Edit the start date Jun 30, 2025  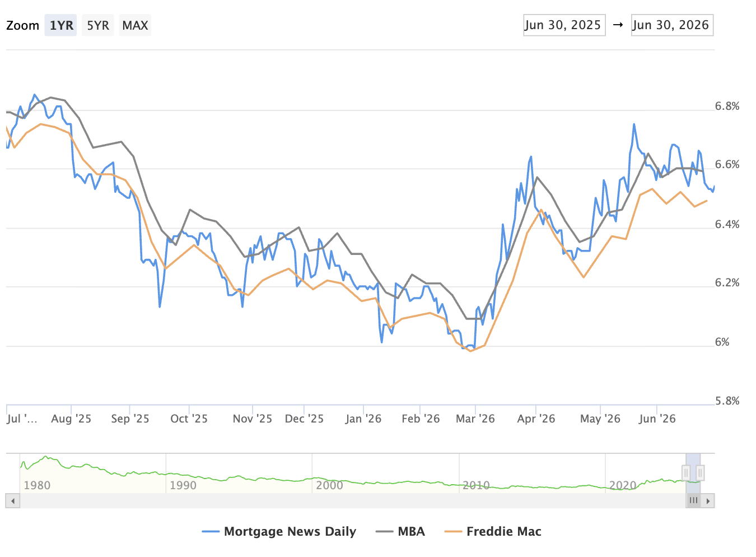pos(564,25)
